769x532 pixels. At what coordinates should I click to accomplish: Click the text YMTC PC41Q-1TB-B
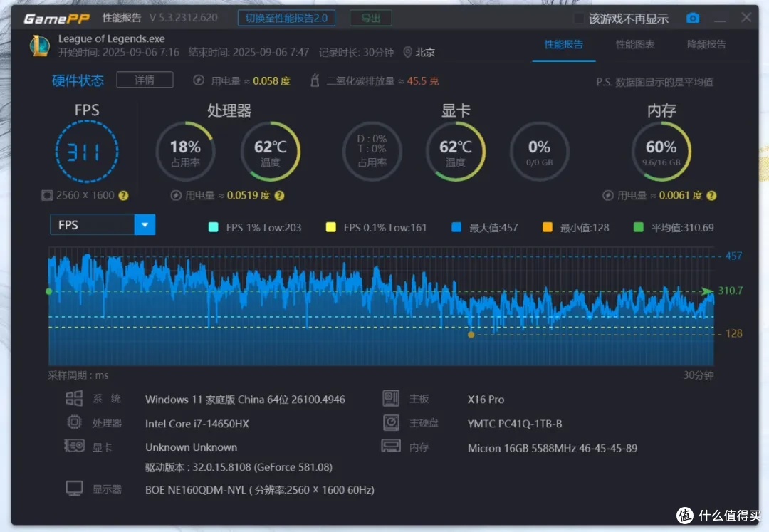coord(515,424)
